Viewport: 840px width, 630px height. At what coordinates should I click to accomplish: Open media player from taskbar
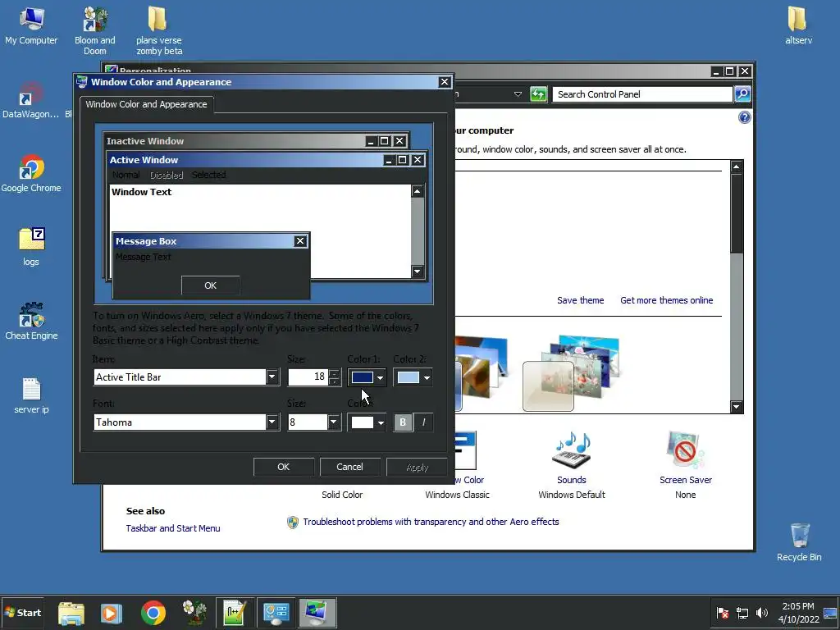coord(111,613)
